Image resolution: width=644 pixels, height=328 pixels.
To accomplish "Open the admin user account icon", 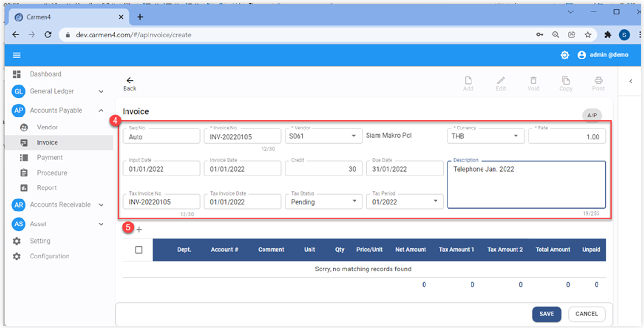I will pos(582,55).
